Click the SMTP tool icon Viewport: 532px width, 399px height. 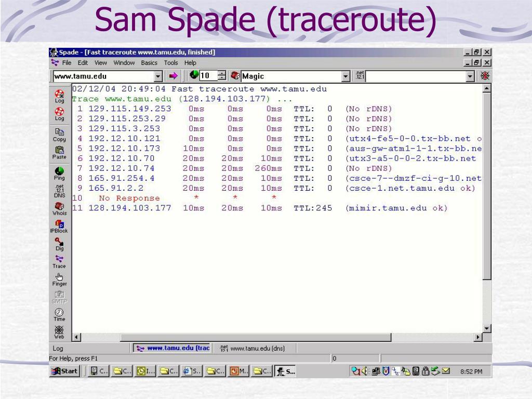(x=59, y=297)
